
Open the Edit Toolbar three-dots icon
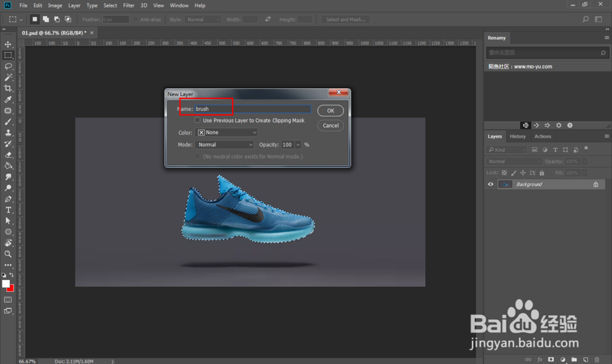click(x=8, y=265)
